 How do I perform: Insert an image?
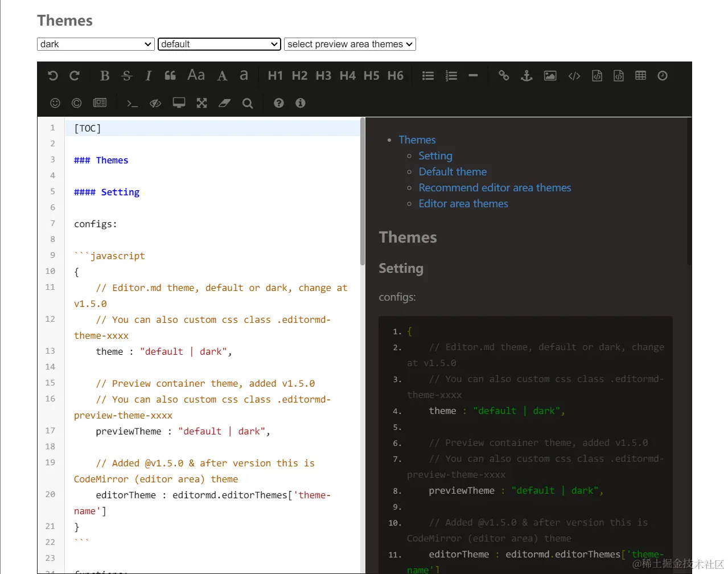(550, 76)
